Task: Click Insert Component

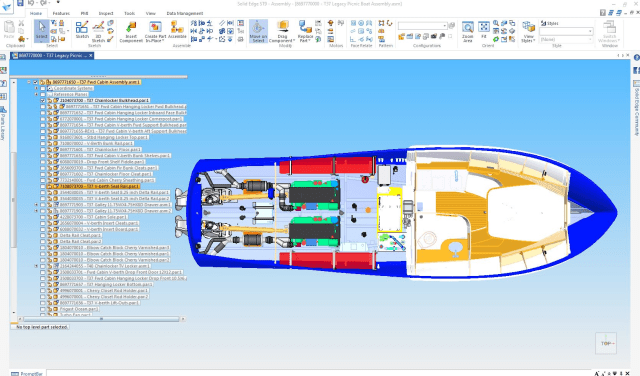Action: 131,32
